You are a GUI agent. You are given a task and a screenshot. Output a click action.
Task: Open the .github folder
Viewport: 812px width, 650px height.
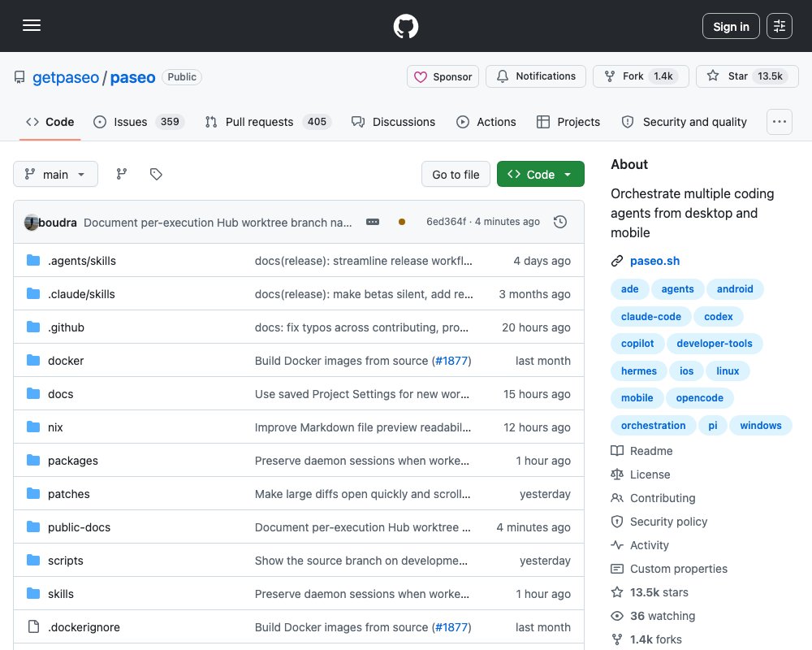tap(66, 327)
